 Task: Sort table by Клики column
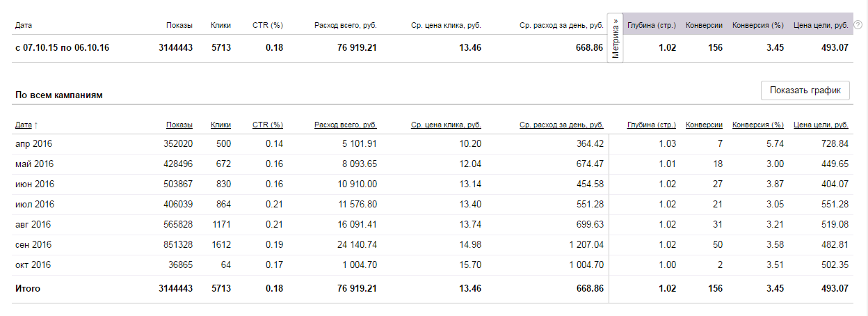pos(220,125)
